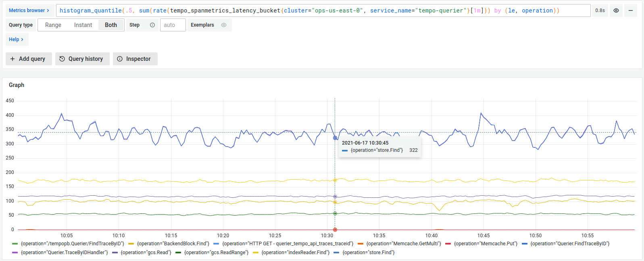644x261 pixels.
Task: Click the Step info icon
Action: (152, 25)
